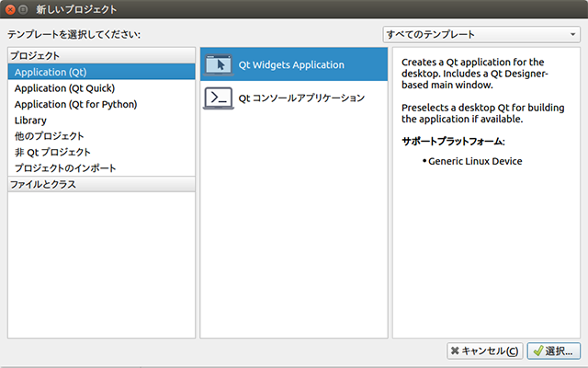This screenshot has width=588, height=368.
Task: Select 他のプロジェクト category
Action: pyautogui.click(x=101, y=136)
